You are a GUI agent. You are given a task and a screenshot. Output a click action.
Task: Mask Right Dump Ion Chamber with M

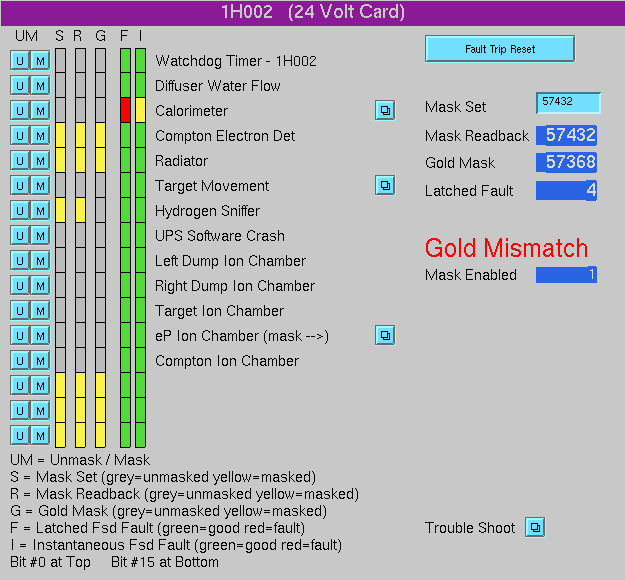[x=40, y=285]
